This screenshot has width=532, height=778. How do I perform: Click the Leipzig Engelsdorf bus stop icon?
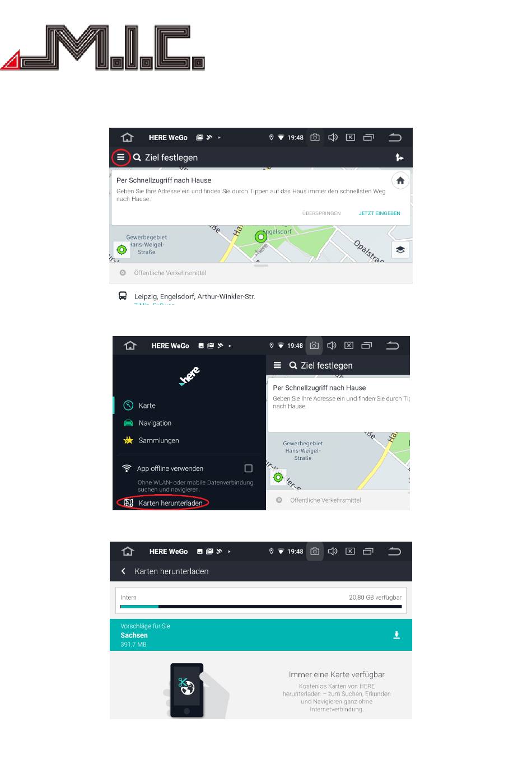(123, 296)
